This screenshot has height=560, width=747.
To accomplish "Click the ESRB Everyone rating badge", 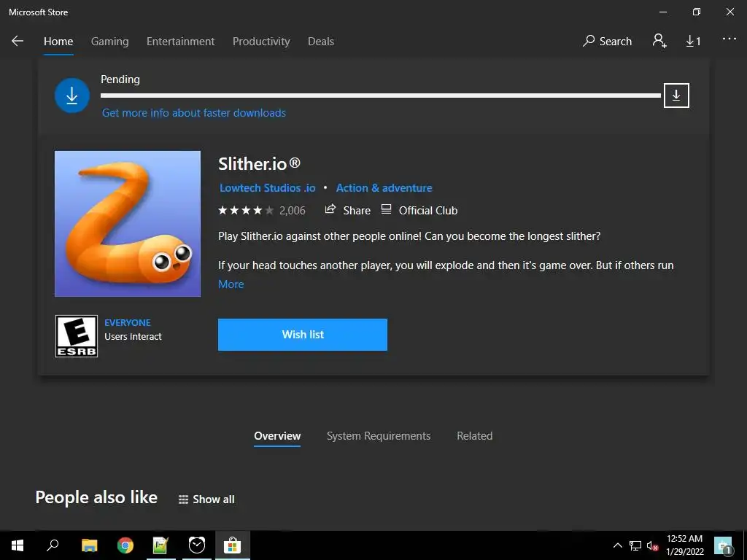I will pyautogui.click(x=76, y=336).
